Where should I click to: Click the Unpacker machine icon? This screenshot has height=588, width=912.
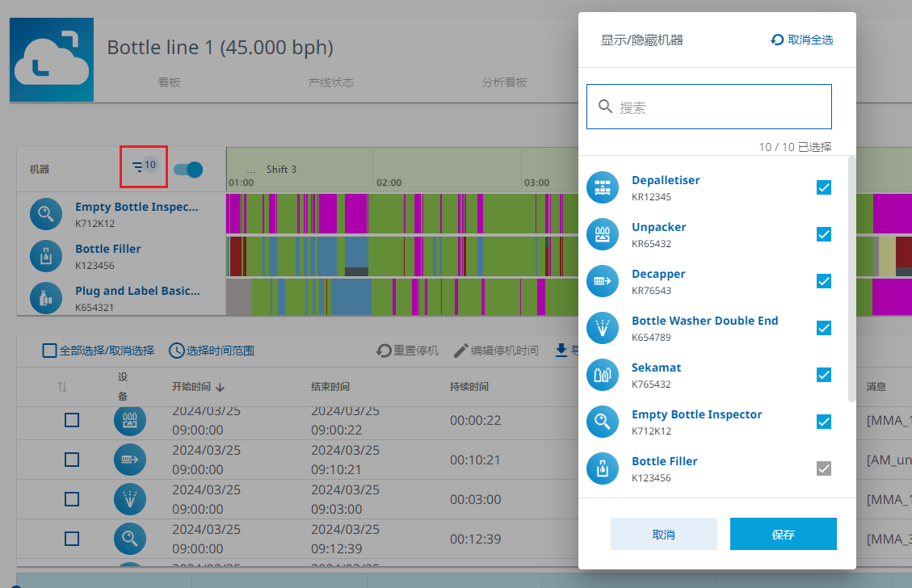pyautogui.click(x=602, y=235)
